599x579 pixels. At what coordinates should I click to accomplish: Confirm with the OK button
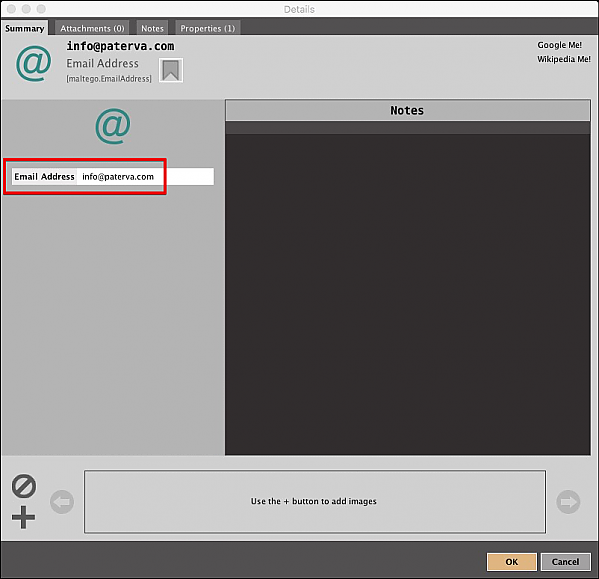(512, 562)
